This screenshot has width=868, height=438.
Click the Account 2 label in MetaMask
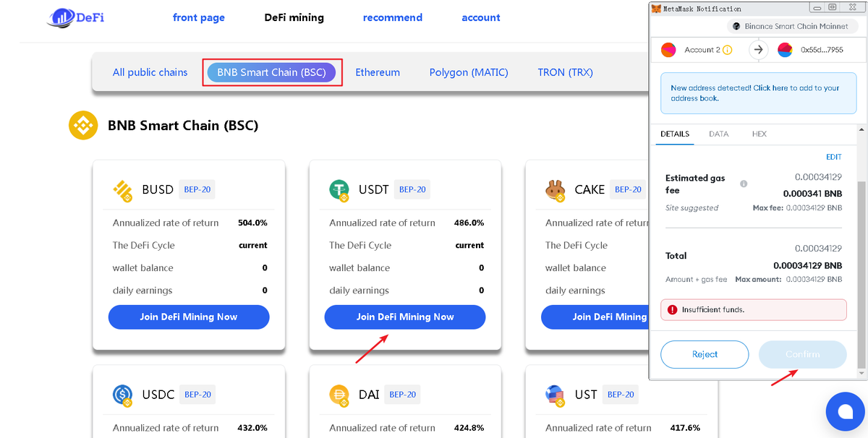(x=702, y=50)
